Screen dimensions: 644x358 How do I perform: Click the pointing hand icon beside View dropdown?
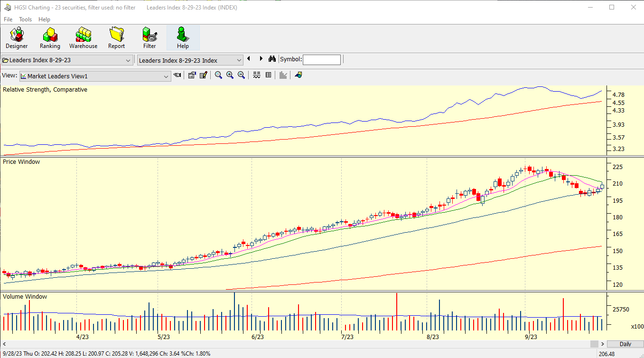[177, 75]
